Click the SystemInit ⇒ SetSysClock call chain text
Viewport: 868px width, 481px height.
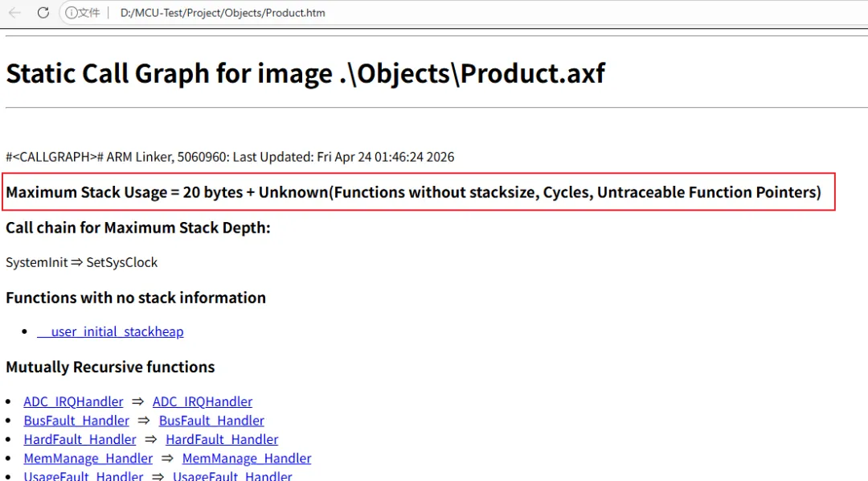82,262
